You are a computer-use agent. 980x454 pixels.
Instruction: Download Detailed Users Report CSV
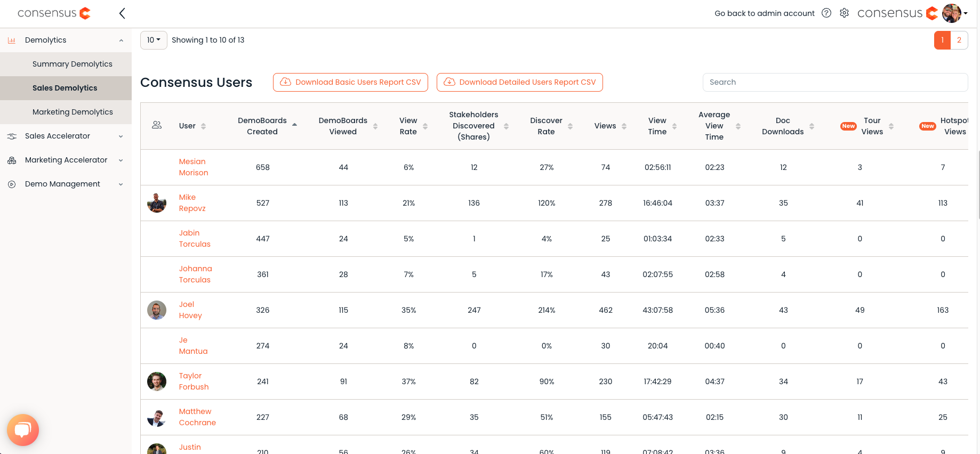click(520, 82)
